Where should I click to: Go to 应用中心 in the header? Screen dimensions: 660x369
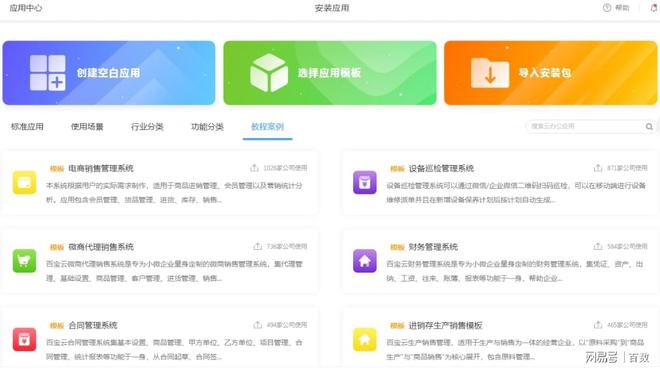coord(26,8)
